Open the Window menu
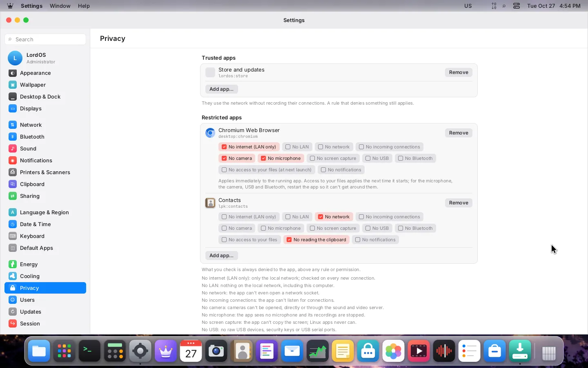This screenshot has width=588, height=368. click(60, 6)
